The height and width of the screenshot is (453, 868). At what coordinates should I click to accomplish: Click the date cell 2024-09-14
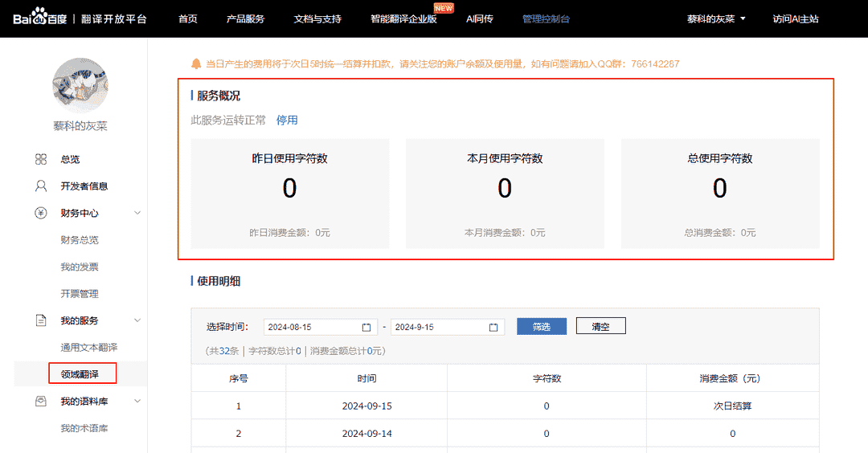(x=367, y=433)
